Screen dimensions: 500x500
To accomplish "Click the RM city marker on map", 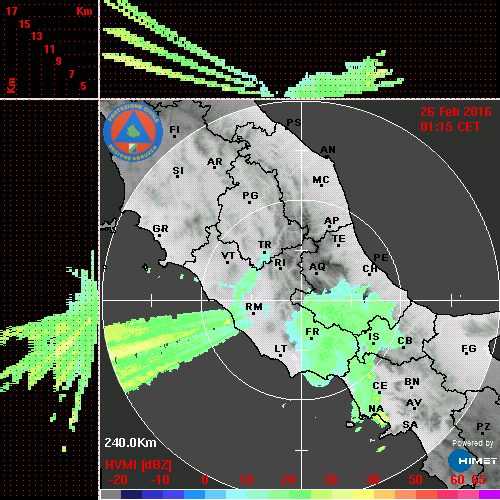I will click(254, 314).
